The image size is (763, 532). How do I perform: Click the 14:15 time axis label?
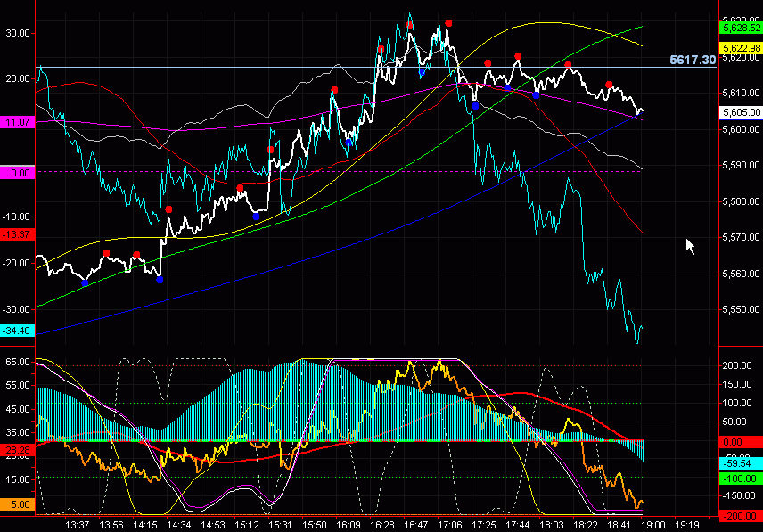coord(145,525)
